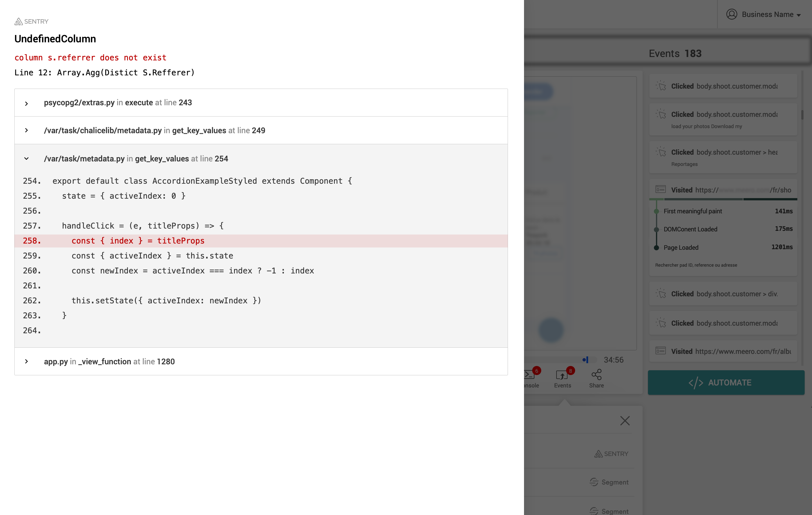Open the Events panel icon
Image resolution: width=812 pixels, height=515 pixels.
[562, 375]
